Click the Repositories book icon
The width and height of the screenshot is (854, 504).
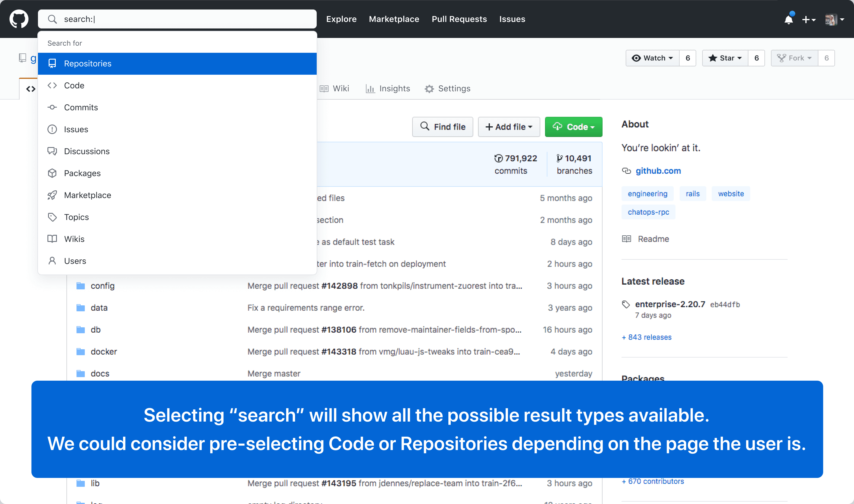click(52, 63)
